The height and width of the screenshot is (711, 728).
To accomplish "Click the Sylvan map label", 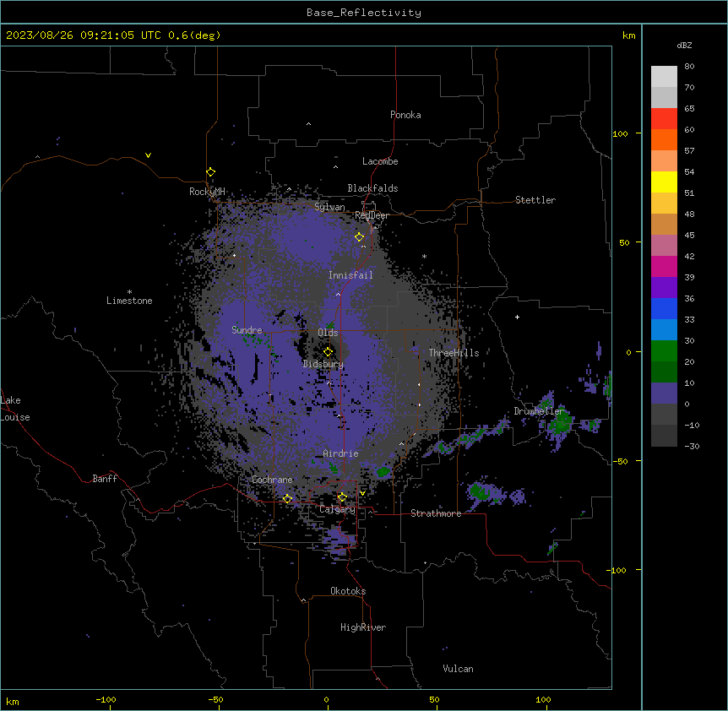I will [329, 207].
